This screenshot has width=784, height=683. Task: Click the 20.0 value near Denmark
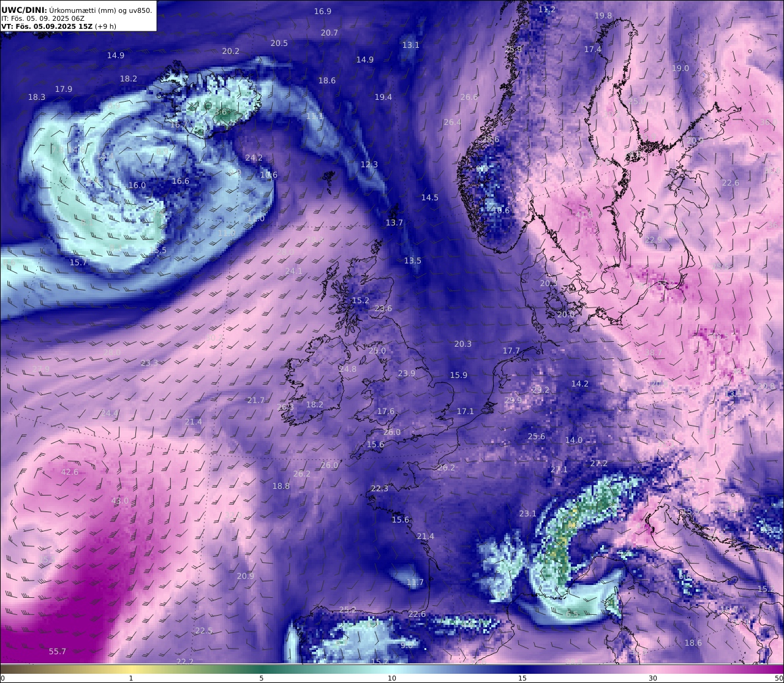point(566,314)
